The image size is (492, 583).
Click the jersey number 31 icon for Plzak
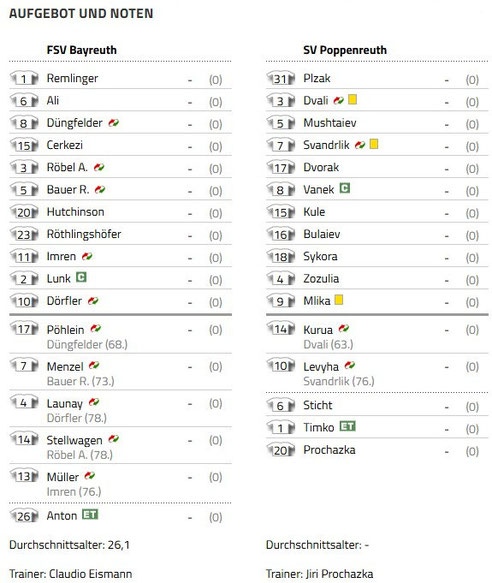[x=281, y=78]
